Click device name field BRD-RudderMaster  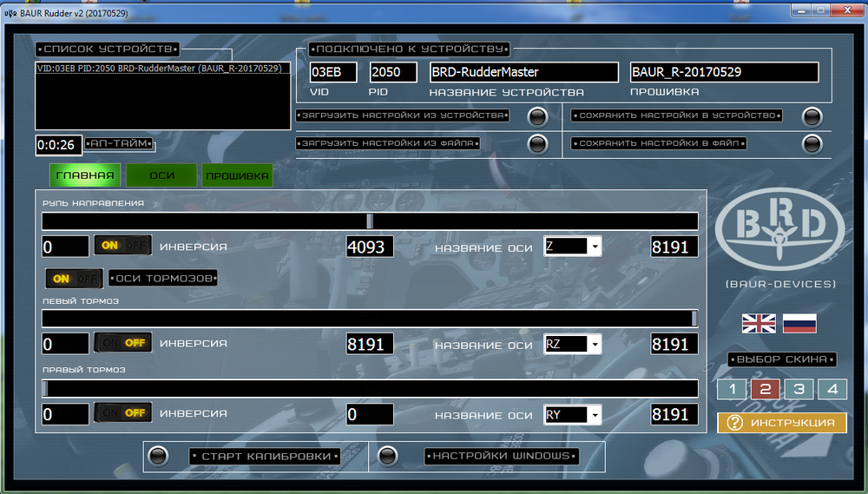(x=523, y=72)
